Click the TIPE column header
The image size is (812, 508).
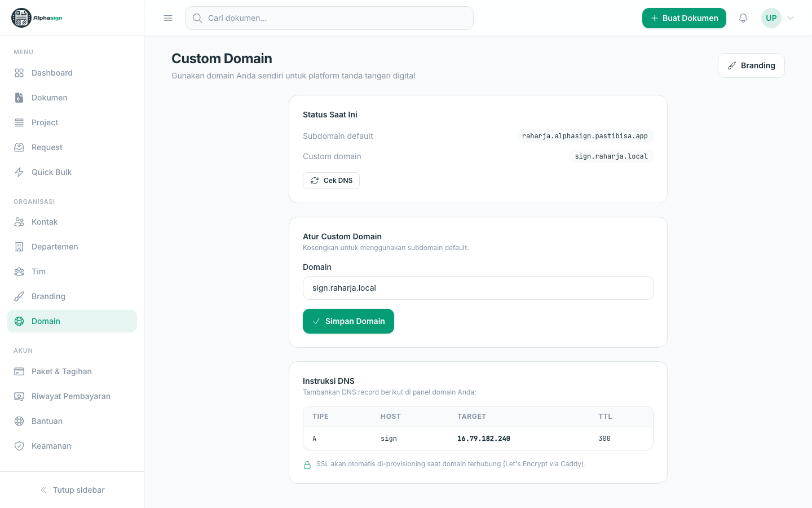coord(320,417)
